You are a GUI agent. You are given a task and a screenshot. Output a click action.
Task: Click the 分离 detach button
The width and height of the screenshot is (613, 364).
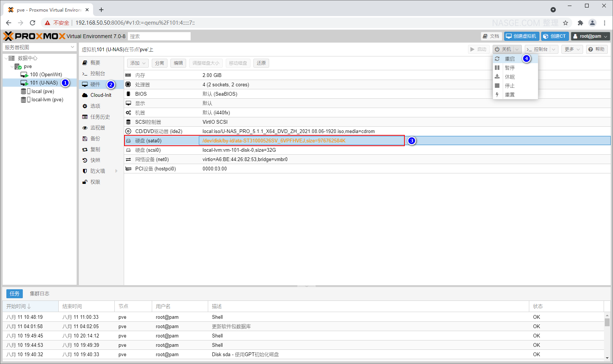pyautogui.click(x=160, y=63)
